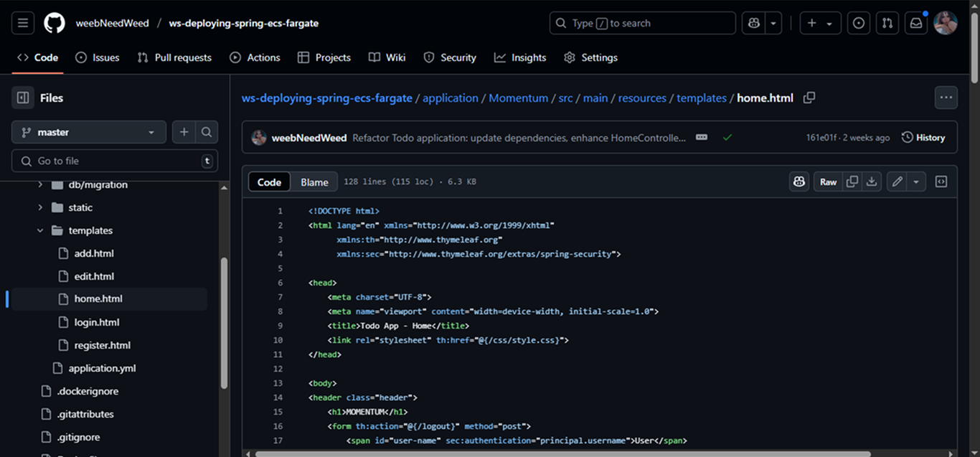View the commit status checkmark
Screen dimensions: 980x457
coord(727,137)
